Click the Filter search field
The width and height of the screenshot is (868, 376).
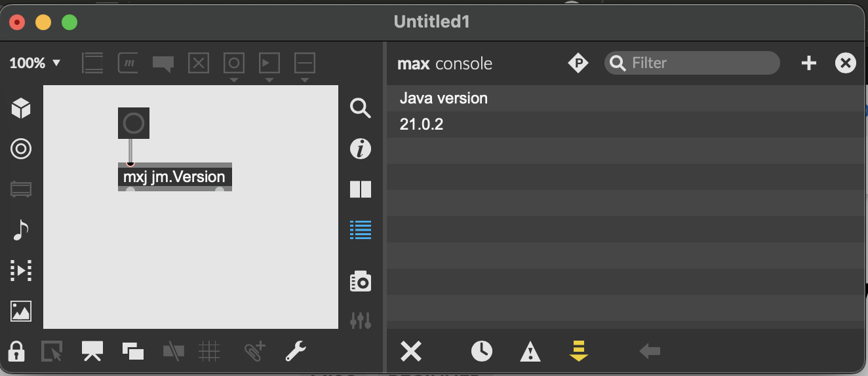pyautogui.click(x=692, y=63)
